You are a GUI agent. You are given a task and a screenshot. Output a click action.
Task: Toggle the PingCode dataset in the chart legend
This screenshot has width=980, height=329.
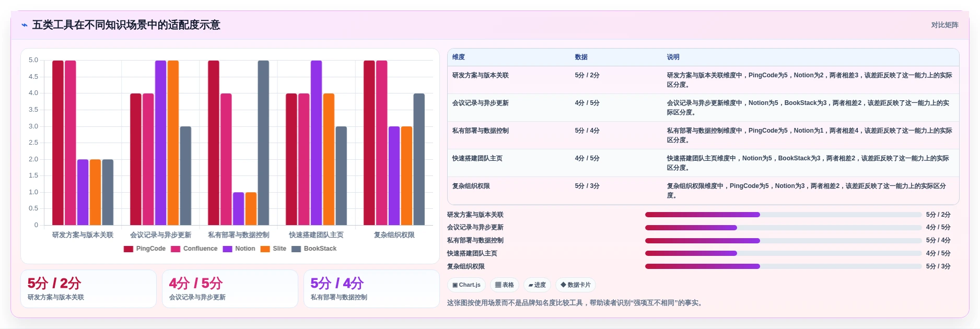pyautogui.click(x=145, y=249)
